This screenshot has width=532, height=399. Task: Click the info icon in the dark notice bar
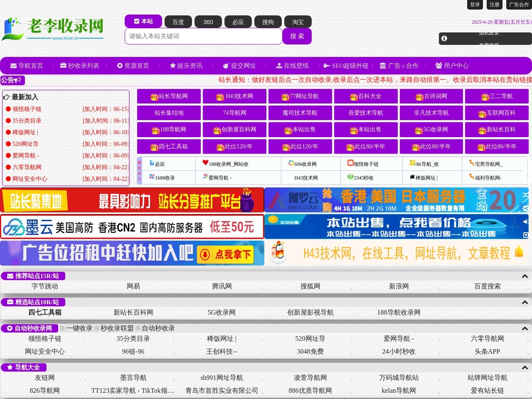click(x=444, y=38)
